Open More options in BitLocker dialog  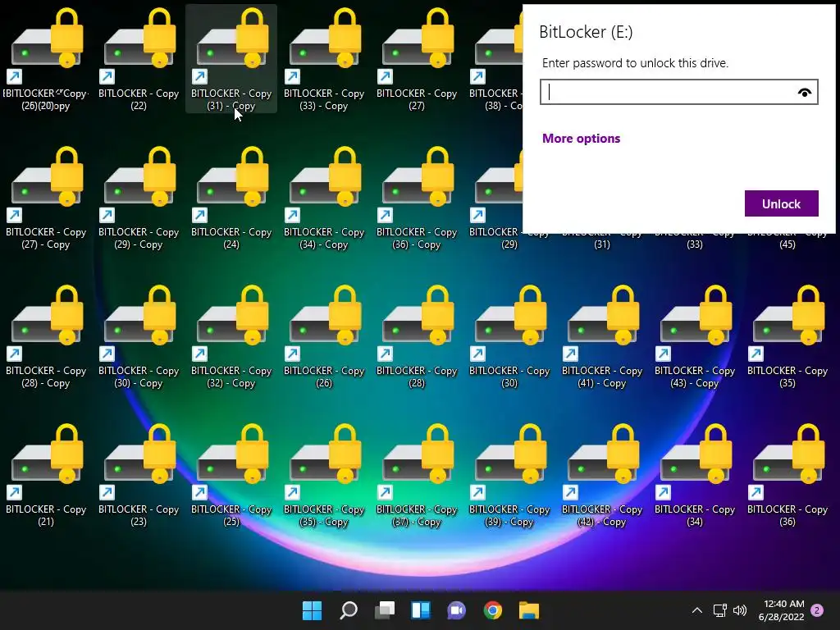pos(582,138)
